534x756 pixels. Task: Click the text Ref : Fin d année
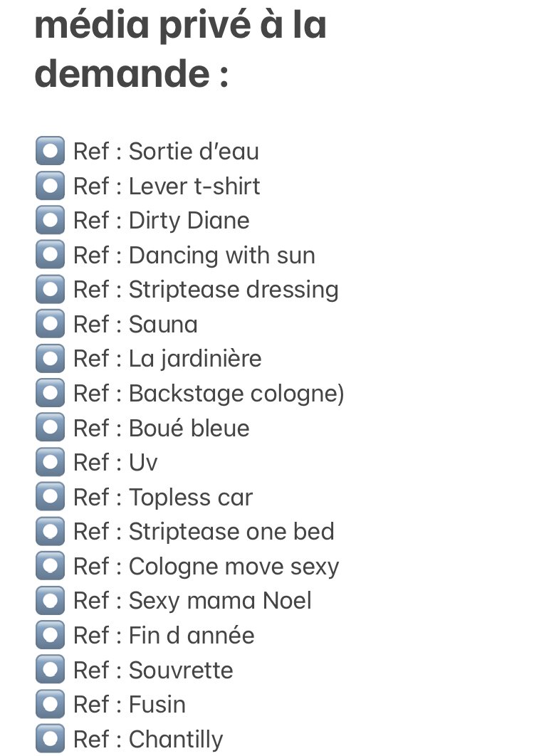tap(164, 635)
